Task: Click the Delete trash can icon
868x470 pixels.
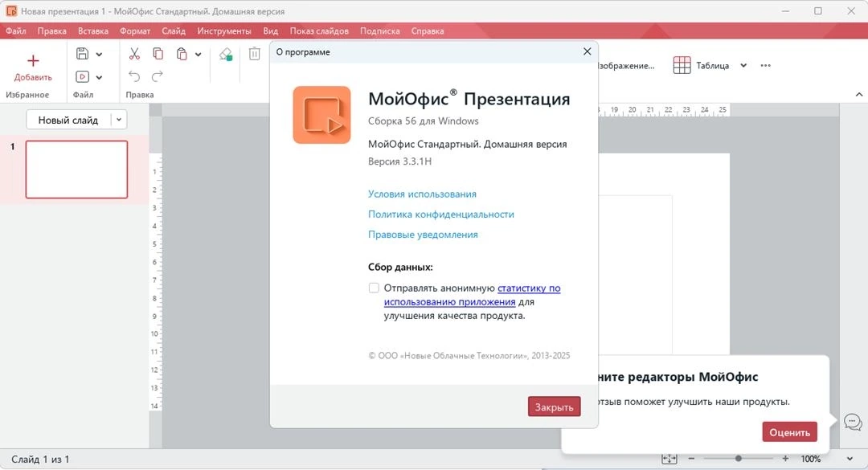Action: coord(254,54)
